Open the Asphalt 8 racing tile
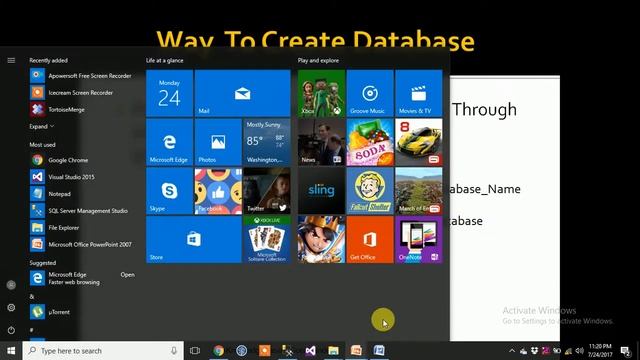 [x=419, y=142]
